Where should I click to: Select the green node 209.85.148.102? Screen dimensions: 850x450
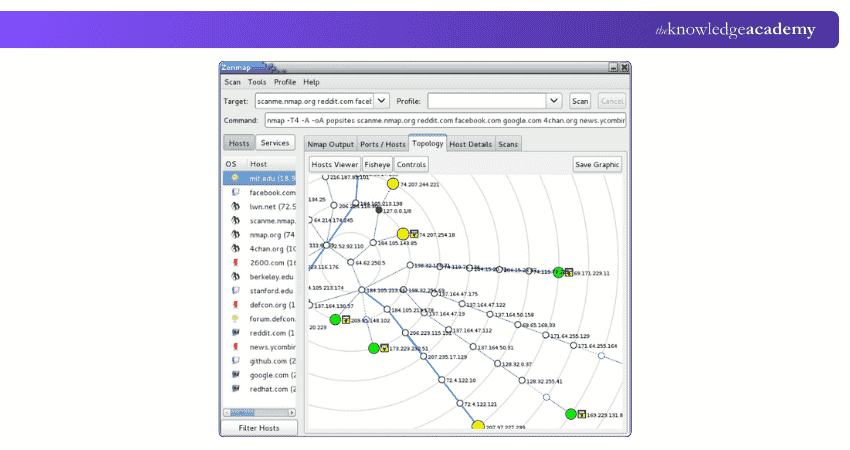336,320
